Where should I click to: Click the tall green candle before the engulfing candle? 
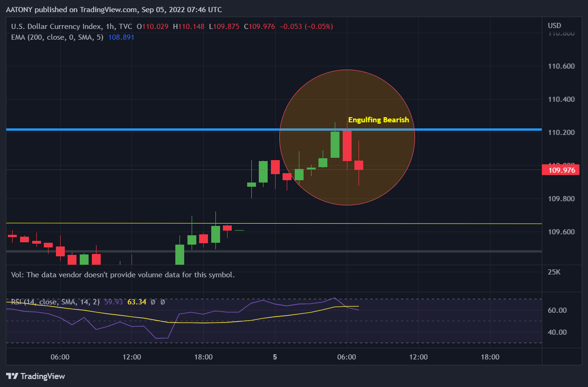tap(335, 145)
